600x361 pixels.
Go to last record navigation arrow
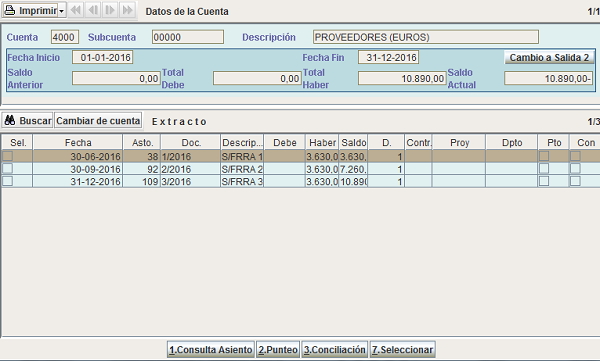pyautogui.click(x=127, y=10)
